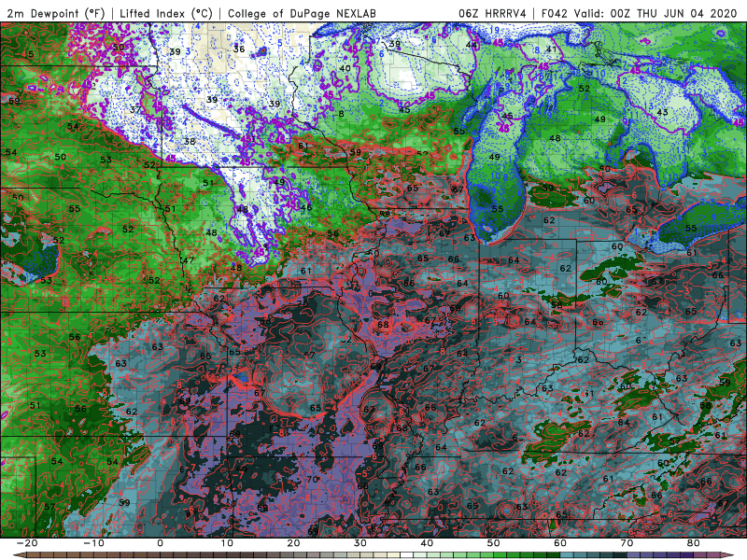
Task: Click the "36" dewpoint value on the map
Action: point(239,49)
